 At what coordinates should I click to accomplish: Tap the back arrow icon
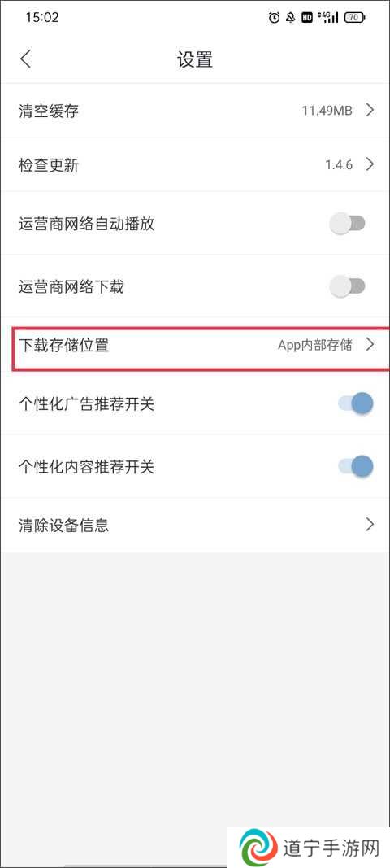(25, 59)
